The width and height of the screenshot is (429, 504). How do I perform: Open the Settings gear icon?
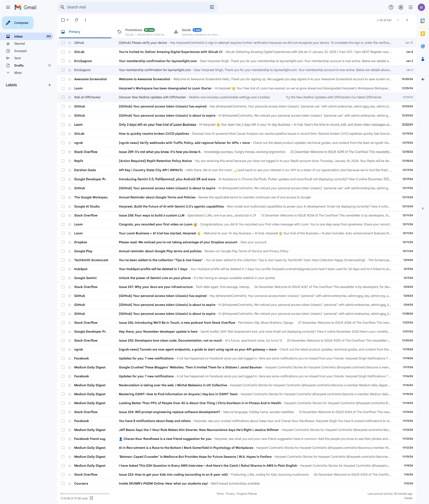(x=401, y=7)
